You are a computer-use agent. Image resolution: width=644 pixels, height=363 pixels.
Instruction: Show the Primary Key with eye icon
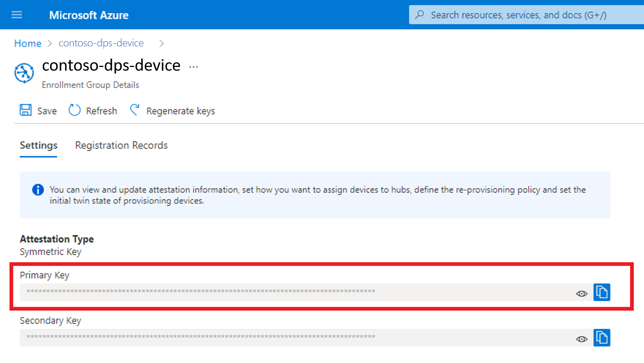pyautogui.click(x=582, y=294)
